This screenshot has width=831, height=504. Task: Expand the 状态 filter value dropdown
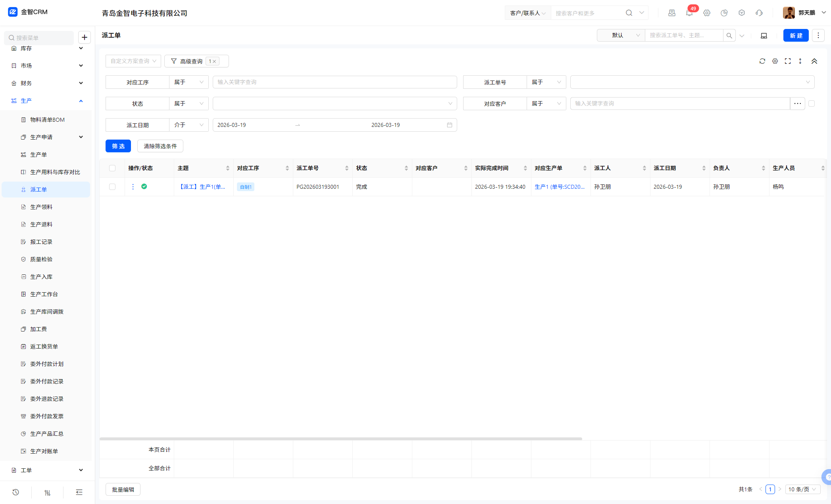335,103
